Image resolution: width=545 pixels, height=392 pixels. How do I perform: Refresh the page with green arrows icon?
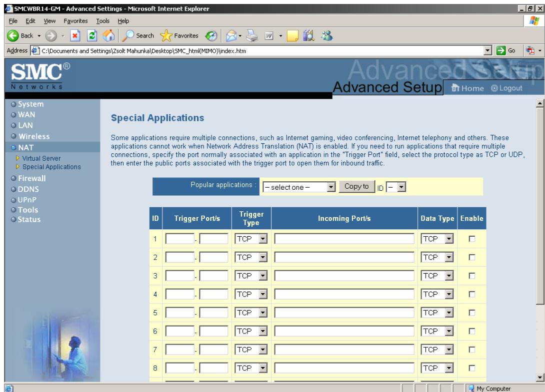point(92,35)
